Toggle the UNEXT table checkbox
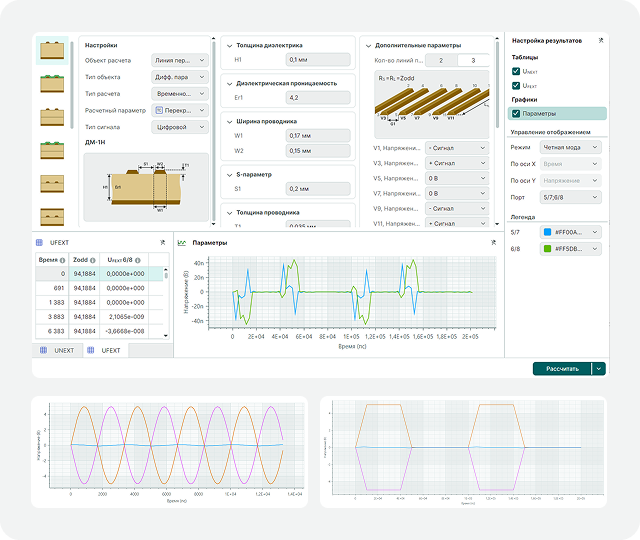 pyautogui.click(x=516, y=71)
